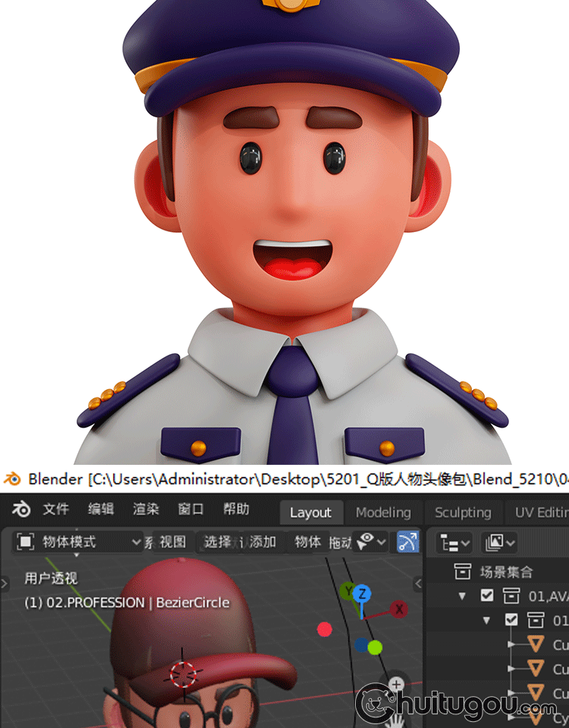
Task: Click the solid red negative-axis gizmo dot
Action: 325,629
